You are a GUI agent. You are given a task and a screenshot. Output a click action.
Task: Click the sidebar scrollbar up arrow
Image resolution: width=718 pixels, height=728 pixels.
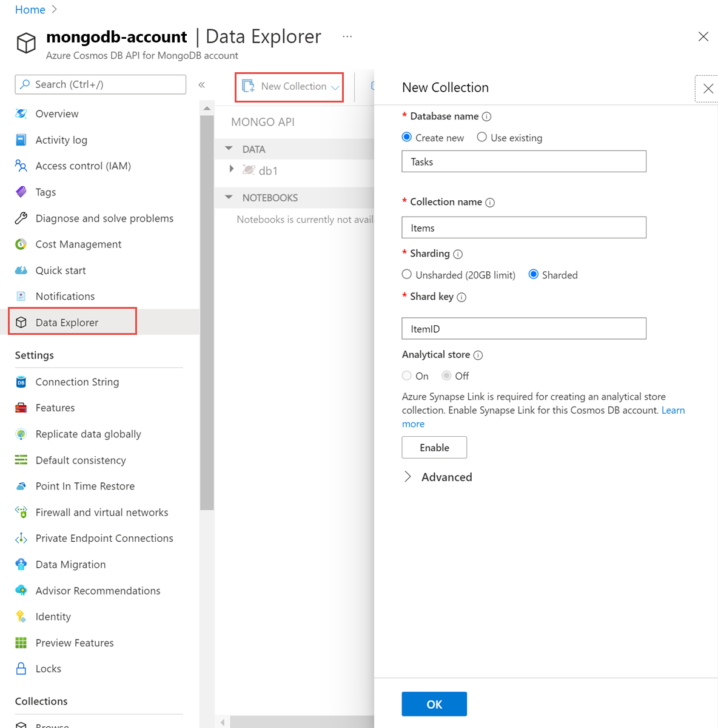tap(207, 109)
